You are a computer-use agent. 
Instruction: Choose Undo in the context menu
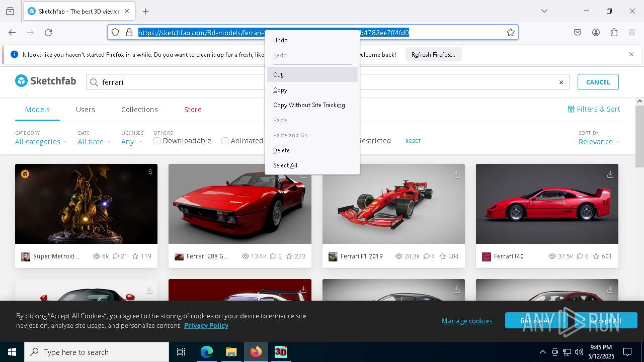[312, 40]
